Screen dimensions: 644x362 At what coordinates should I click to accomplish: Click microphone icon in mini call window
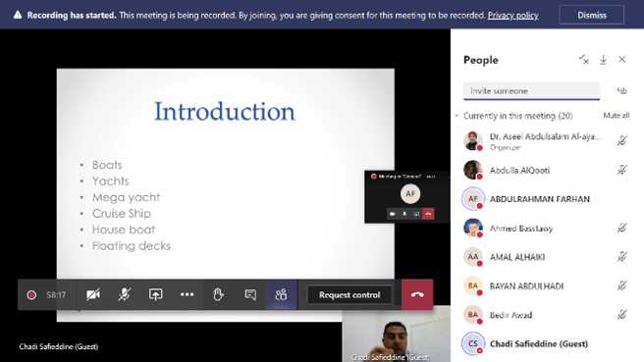(404, 214)
